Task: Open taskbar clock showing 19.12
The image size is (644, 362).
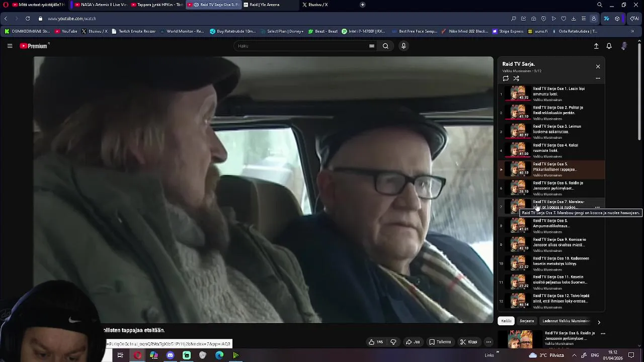Action: (x=613, y=355)
